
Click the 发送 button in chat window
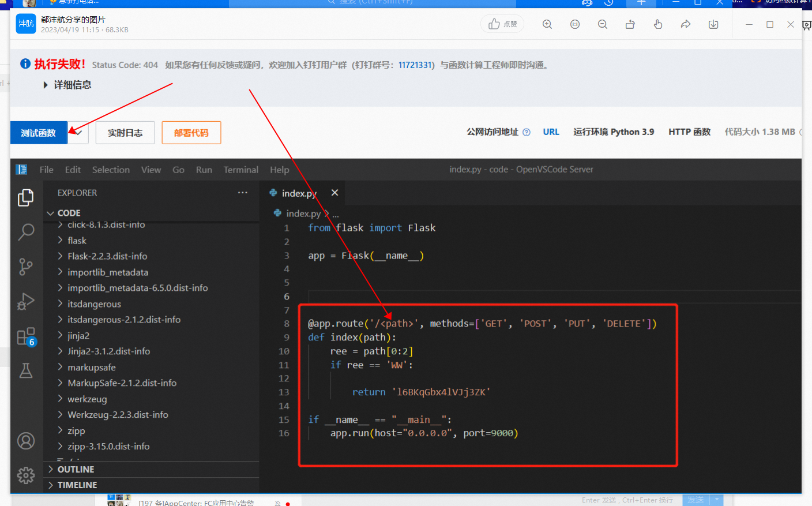pos(696,500)
